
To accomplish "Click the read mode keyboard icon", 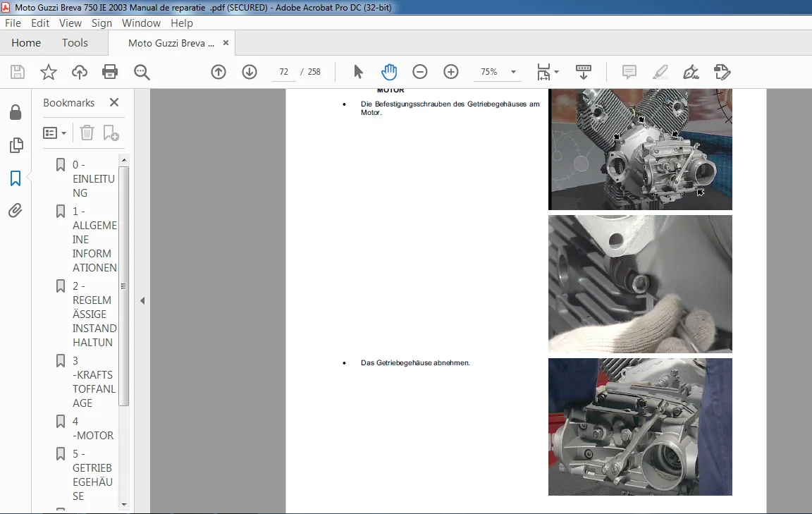I will [584, 72].
